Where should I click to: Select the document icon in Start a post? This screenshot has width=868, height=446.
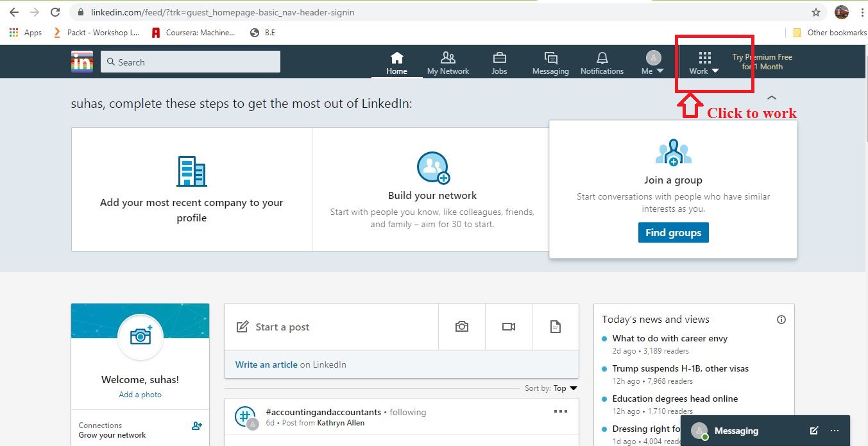click(556, 326)
